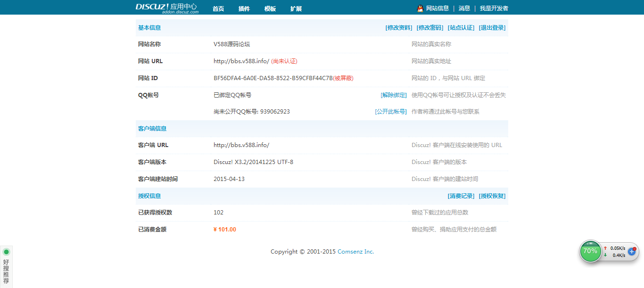Screen dimensions: 644x288
Task: Click 退出登录 to log out
Action: pos(493,27)
